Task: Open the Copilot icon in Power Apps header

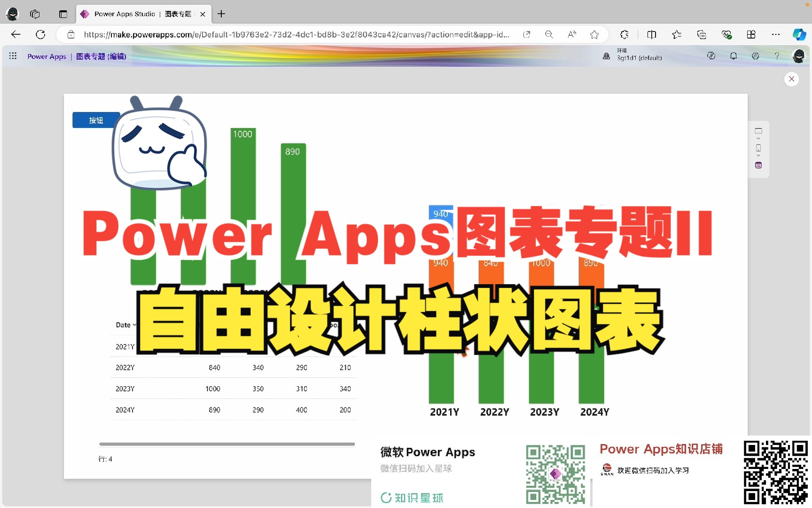Action: tap(711, 56)
